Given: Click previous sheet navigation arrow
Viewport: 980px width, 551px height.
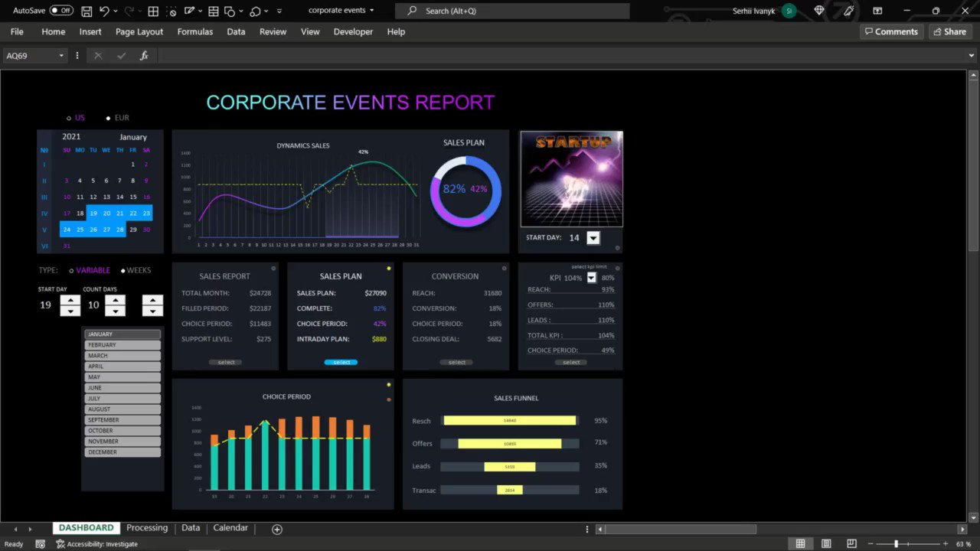Looking at the screenshot, I should (x=15, y=529).
